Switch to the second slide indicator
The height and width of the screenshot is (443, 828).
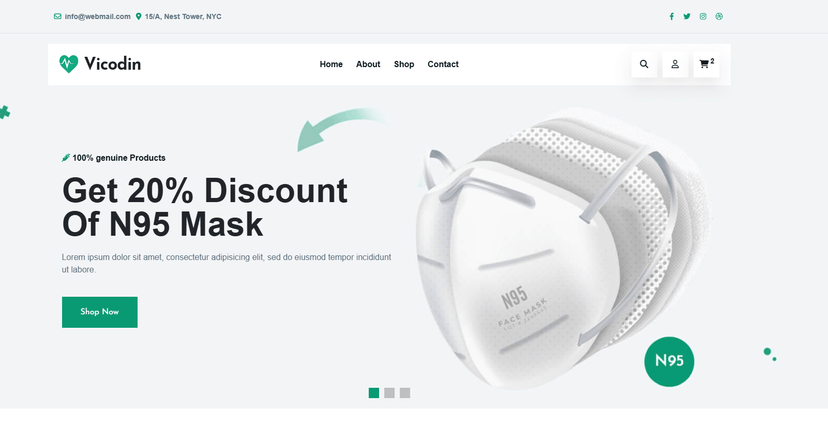point(389,393)
